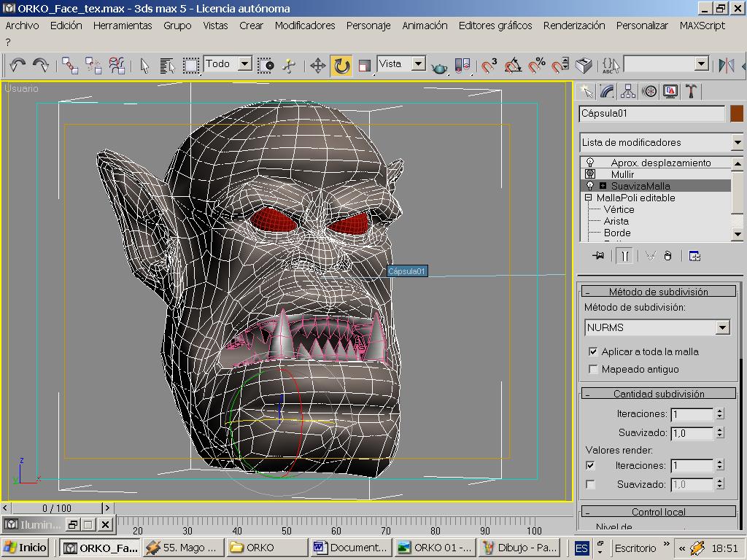747x560 pixels.
Task: Toggle the lightbulb icon for Mullir modifier
Action: (590, 174)
